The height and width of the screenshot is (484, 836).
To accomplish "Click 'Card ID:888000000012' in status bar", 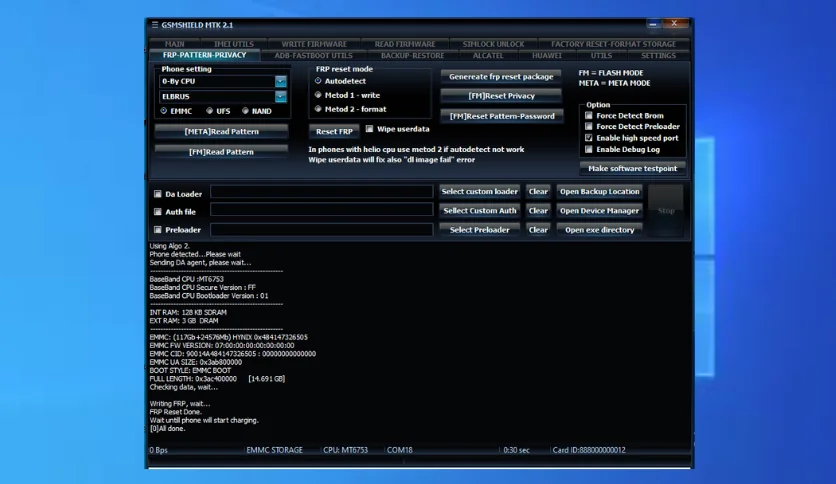I will coord(589,450).
